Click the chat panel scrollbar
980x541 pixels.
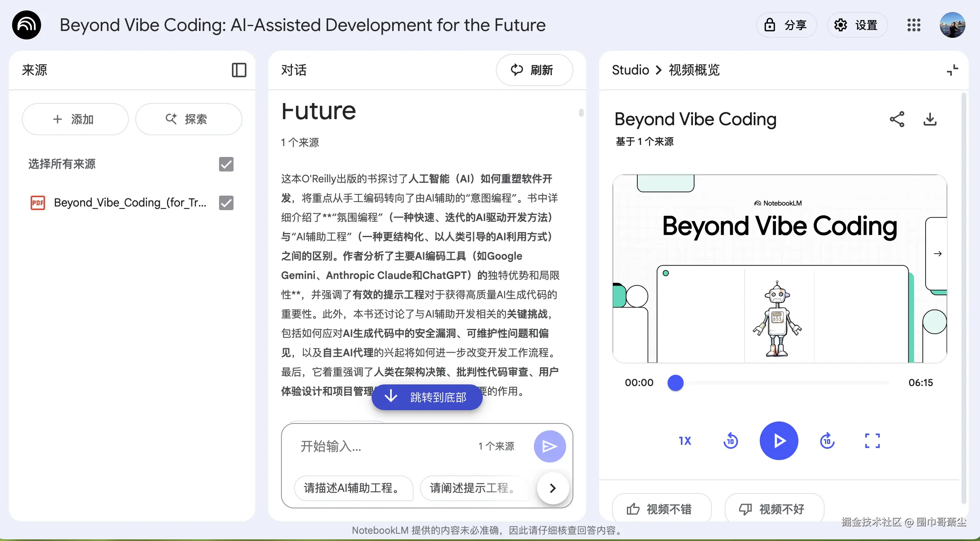click(x=581, y=113)
